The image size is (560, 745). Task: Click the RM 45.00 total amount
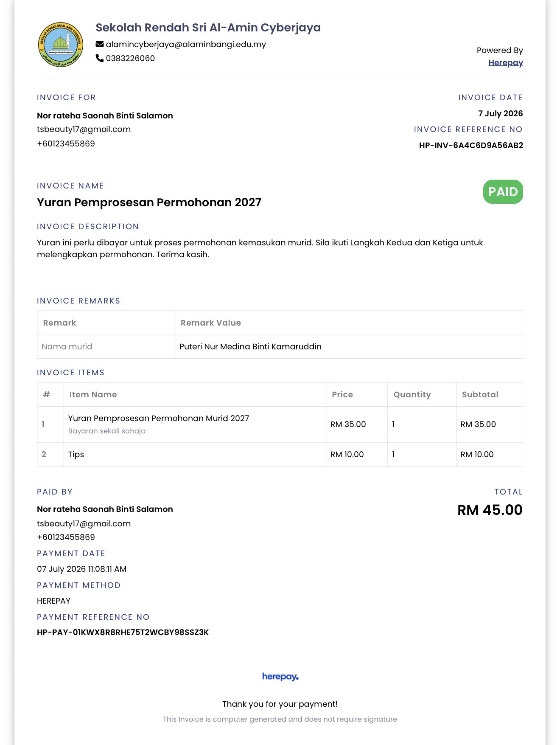pos(490,510)
